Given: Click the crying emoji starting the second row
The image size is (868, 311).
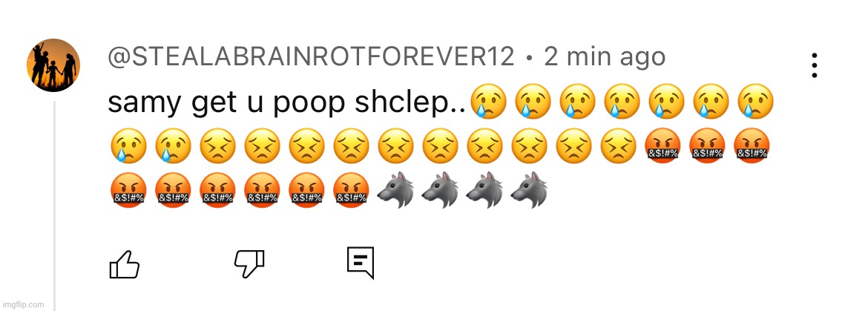Looking at the screenshot, I should point(128,146).
